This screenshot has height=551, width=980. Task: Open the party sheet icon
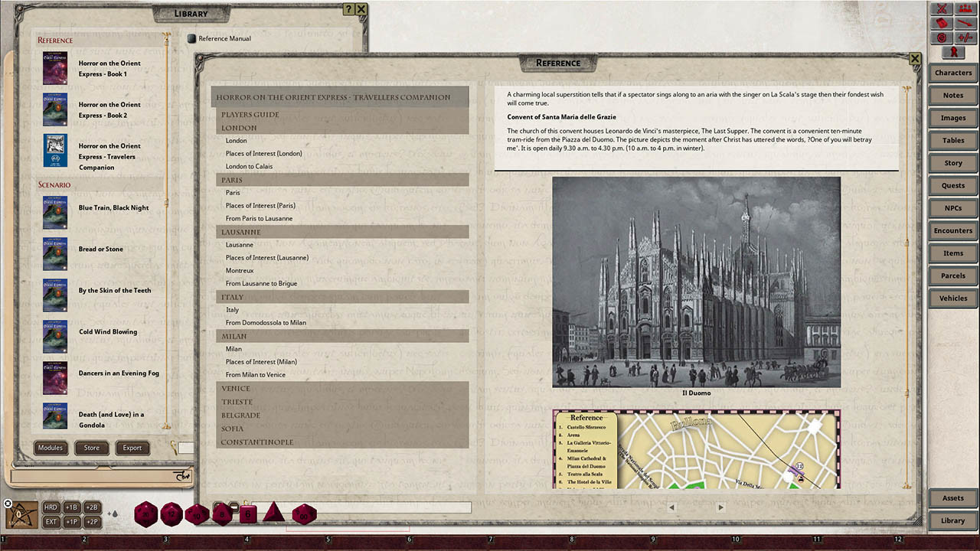click(x=965, y=8)
